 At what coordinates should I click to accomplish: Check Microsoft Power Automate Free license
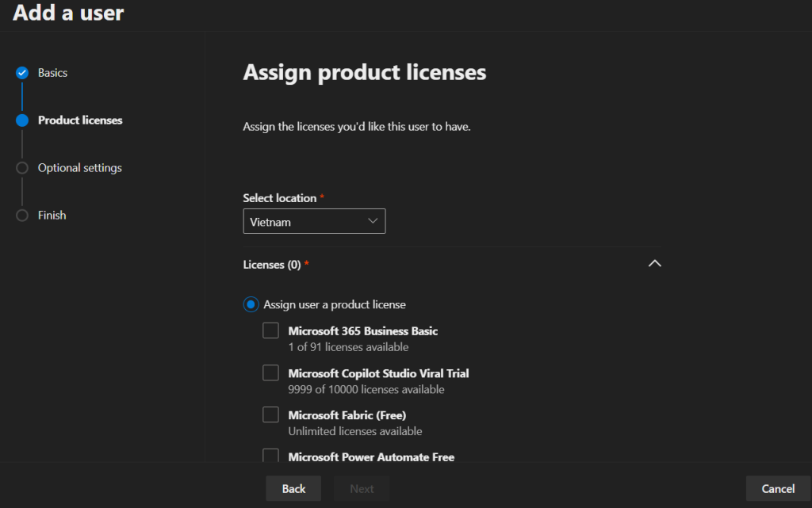click(x=270, y=455)
